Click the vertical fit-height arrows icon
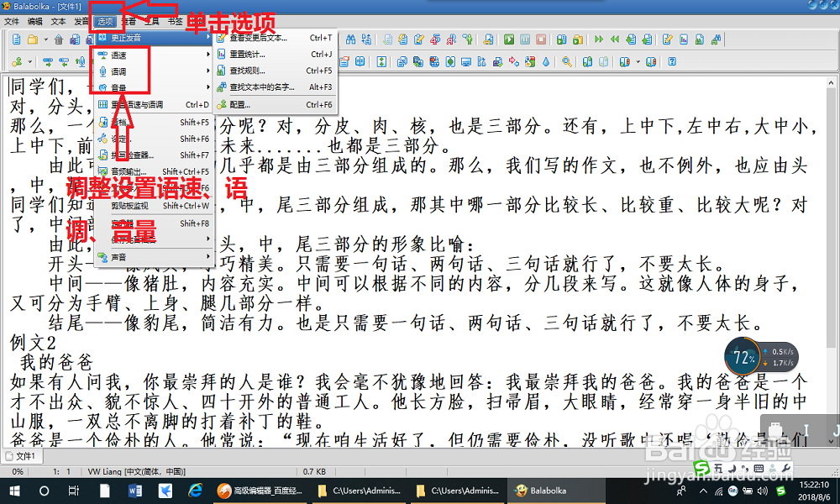 coord(381,61)
